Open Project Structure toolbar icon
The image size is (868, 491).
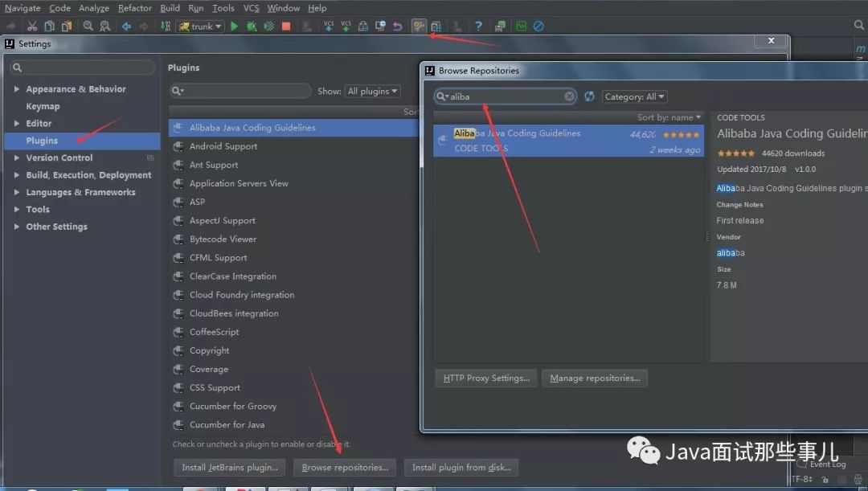pyautogui.click(x=436, y=26)
